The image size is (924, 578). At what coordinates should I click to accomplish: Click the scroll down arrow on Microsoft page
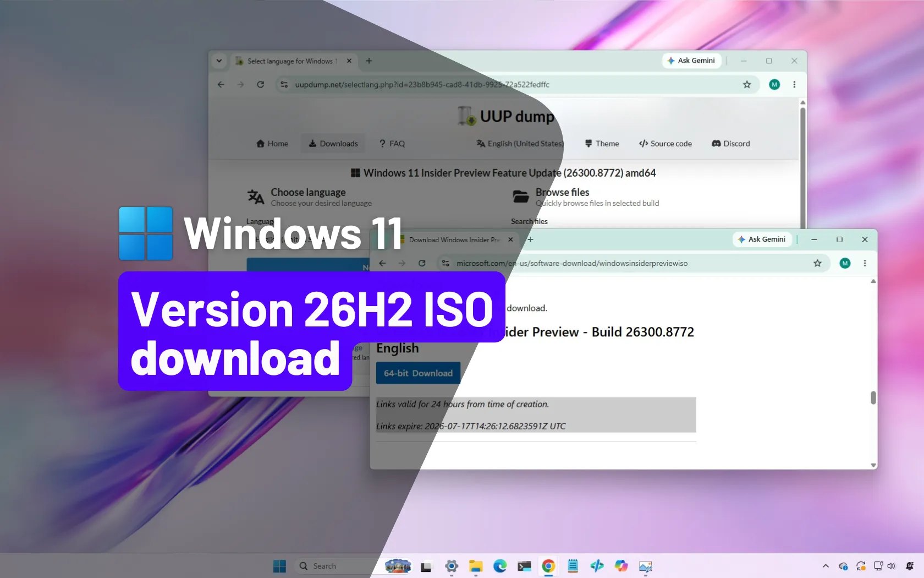[x=873, y=465]
